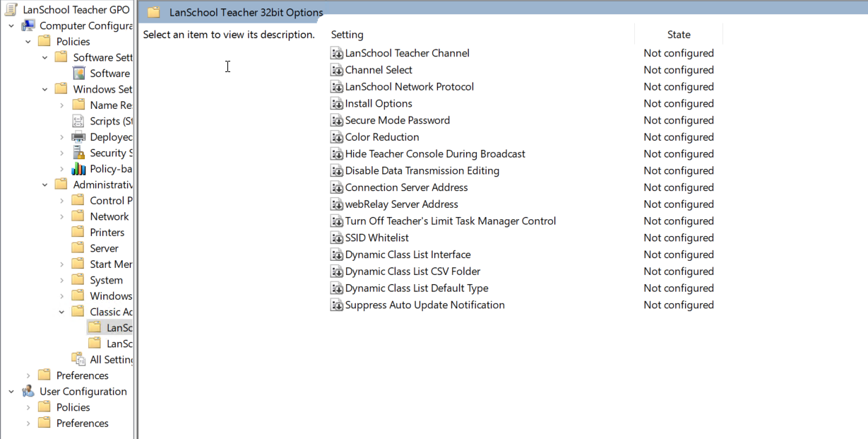Click Not configured state for Suppress Auto Update
Viewport: 868px width, 439px height.
[679, 305]
